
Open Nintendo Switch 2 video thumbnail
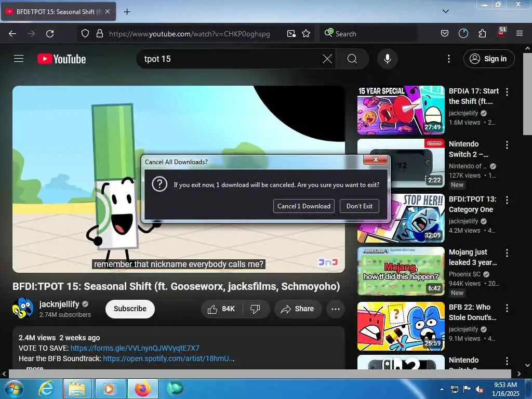[x=401, y=163]
